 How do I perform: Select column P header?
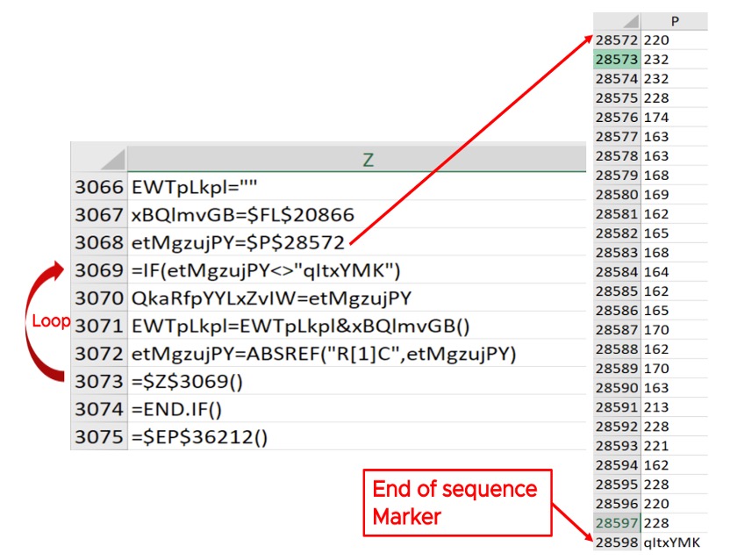pyautogui.click(x=674, y=21)
